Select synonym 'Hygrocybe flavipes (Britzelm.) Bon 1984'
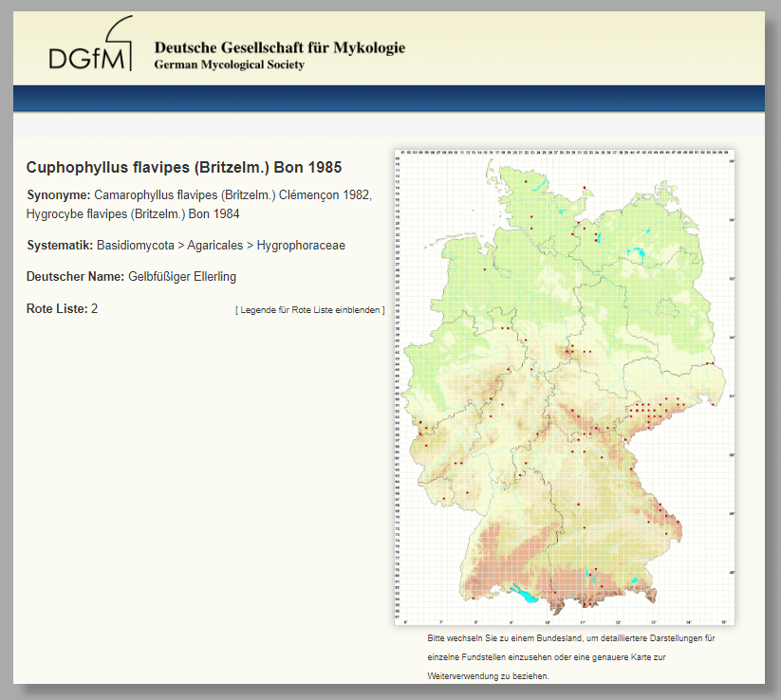781x700 pixels. tap(133, 214)
